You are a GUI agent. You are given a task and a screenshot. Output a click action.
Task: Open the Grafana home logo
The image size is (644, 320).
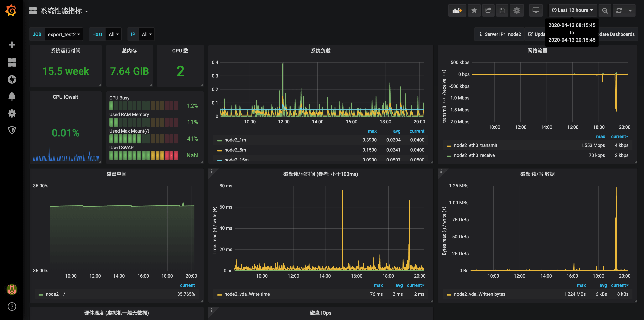[11, 11]
